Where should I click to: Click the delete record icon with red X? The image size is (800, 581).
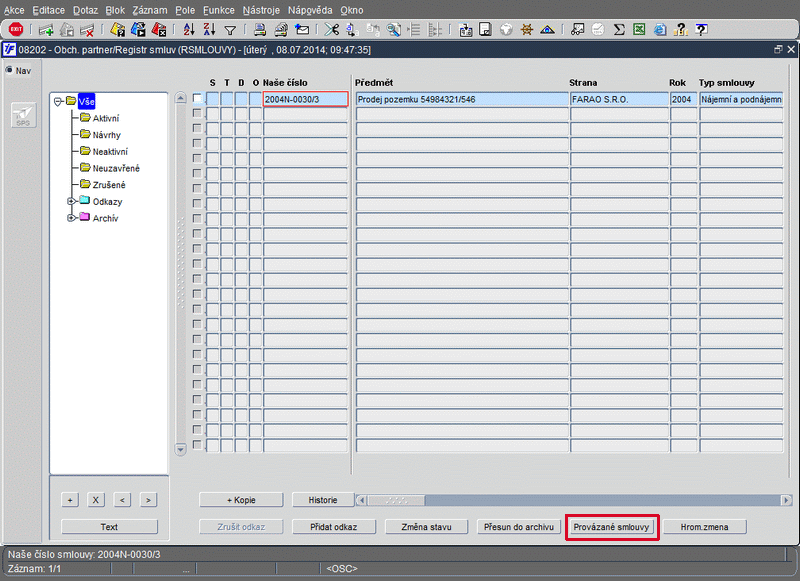87,30
